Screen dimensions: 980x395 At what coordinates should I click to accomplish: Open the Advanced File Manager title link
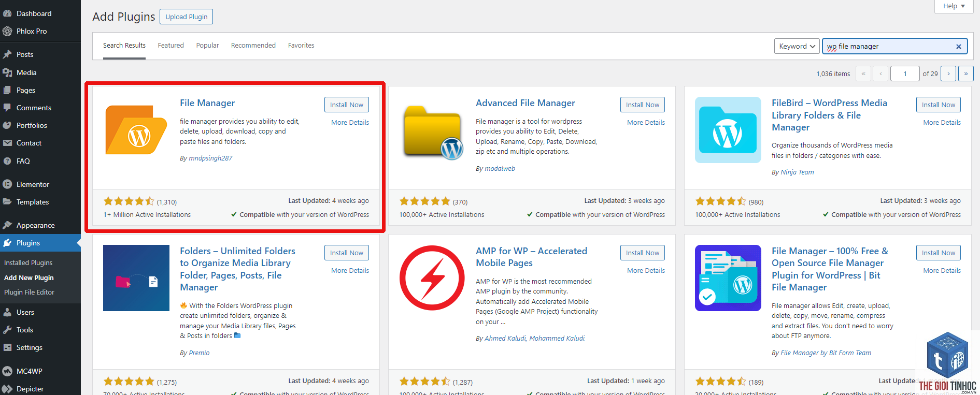tap(525, 103)
